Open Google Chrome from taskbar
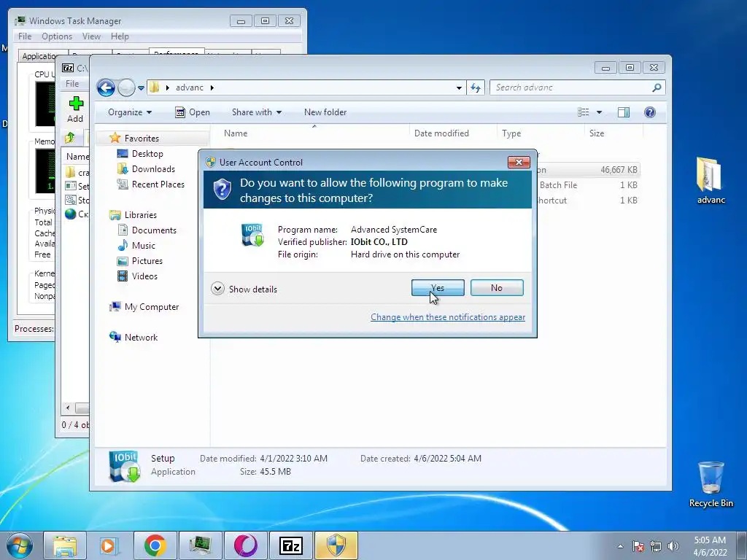Image resolution: width=747 pixels, height=560 pixels. coord(155,545)
